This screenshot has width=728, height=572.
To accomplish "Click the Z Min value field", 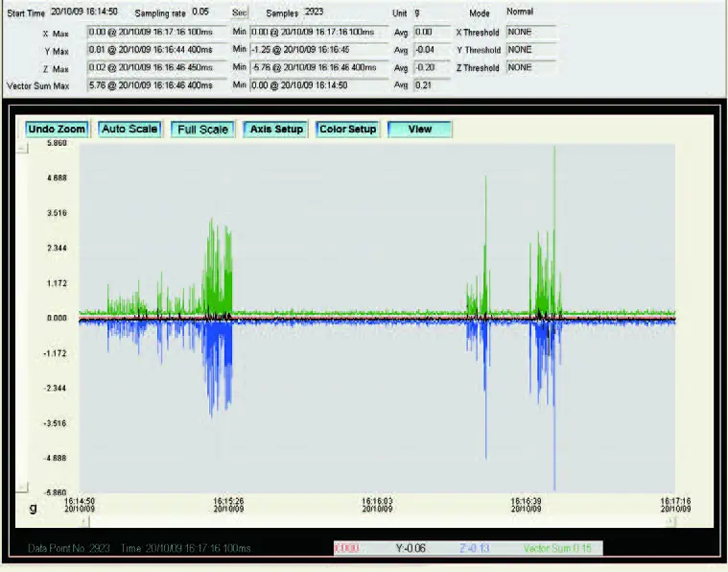I will 318,68.
